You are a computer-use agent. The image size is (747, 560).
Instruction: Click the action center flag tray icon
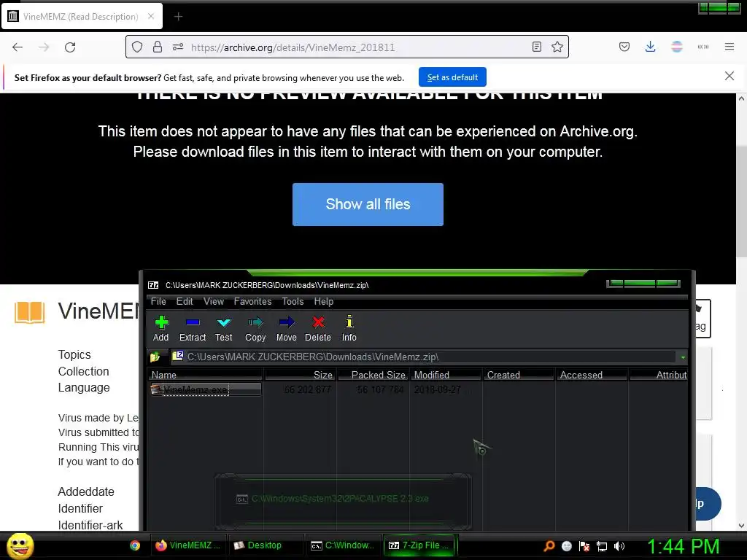[x=584, y=546]
